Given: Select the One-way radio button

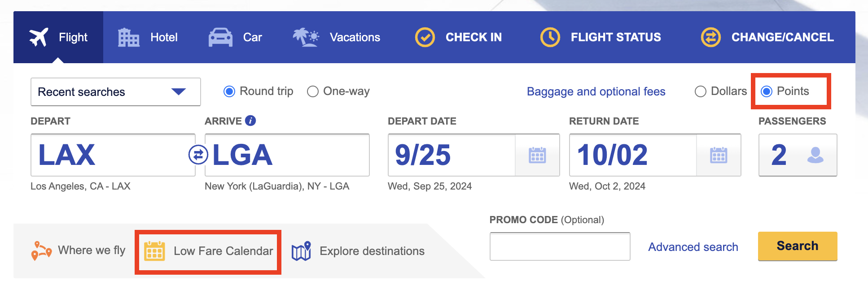Looking at the screenshot, I should click(313, 91).
